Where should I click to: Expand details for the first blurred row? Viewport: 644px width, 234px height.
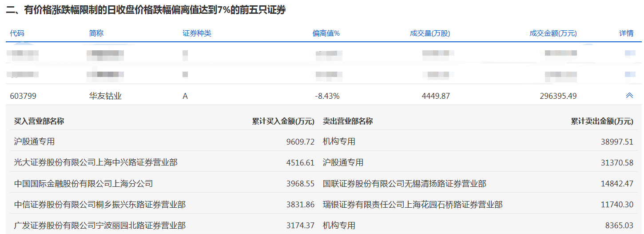coord(629,53)
